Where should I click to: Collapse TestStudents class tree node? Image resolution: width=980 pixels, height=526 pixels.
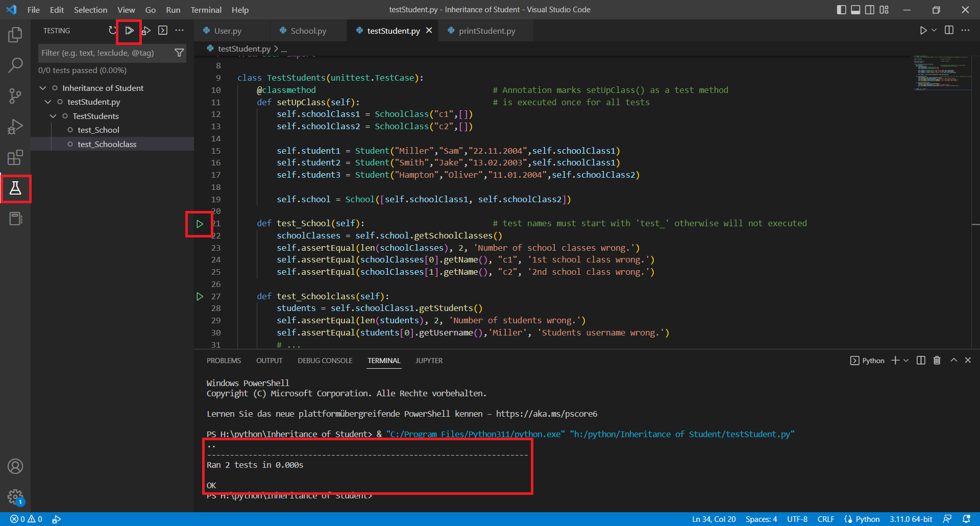[x=53, y=116]
